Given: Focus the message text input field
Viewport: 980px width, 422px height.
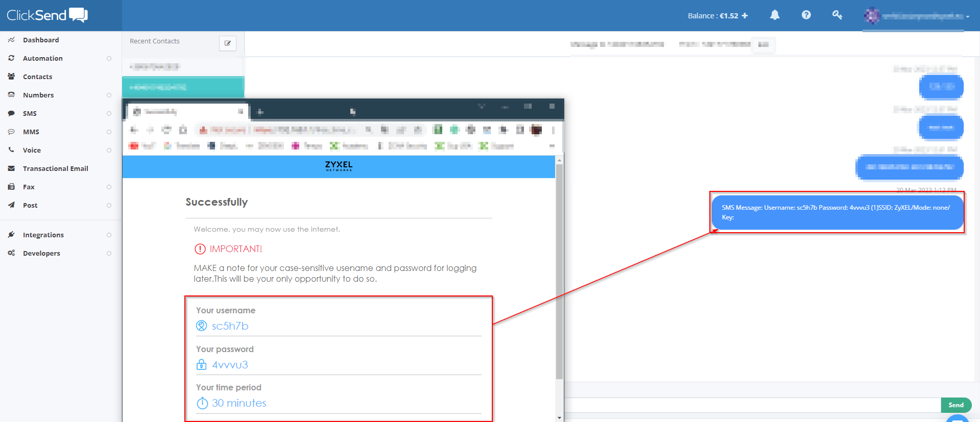Looking at the screenshot, I should click(x=753, y=405).
